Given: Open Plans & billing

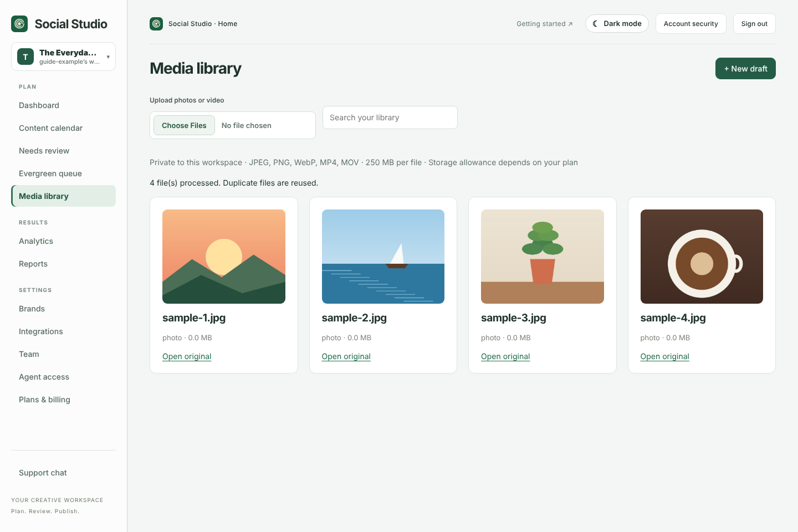Looking at the screenshot, I should (63, 400).
